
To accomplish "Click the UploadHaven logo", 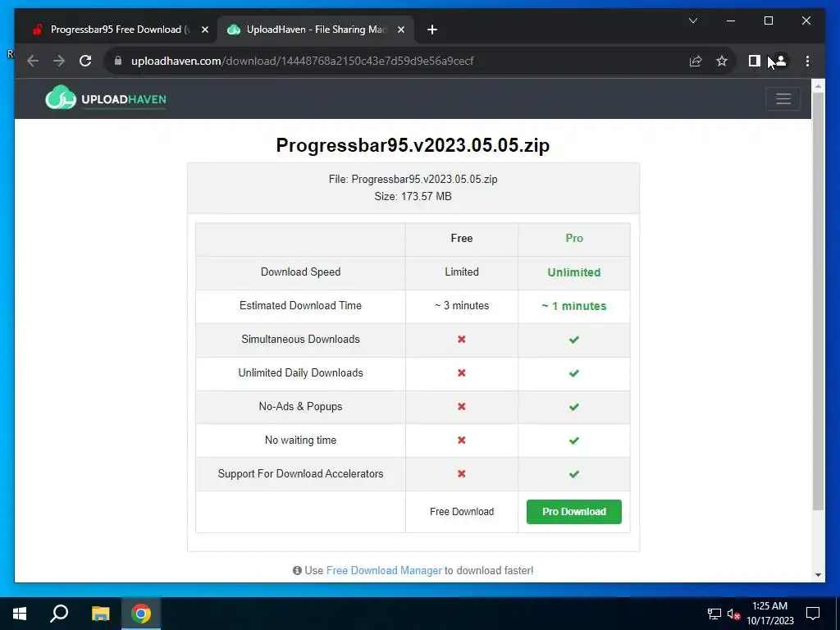I will tap(106, 98).
